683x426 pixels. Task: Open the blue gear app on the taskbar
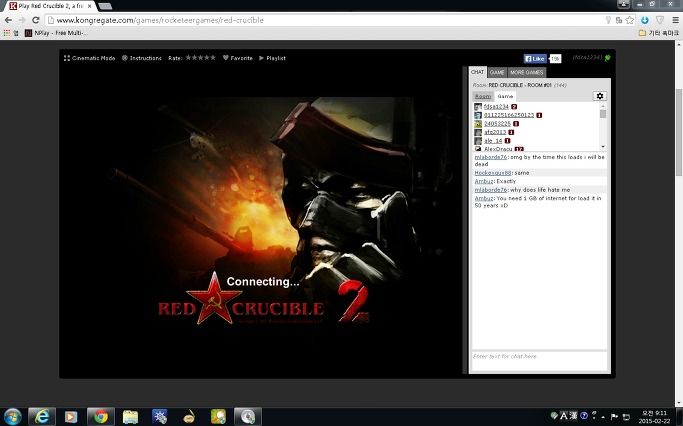(x=159, y=417)
